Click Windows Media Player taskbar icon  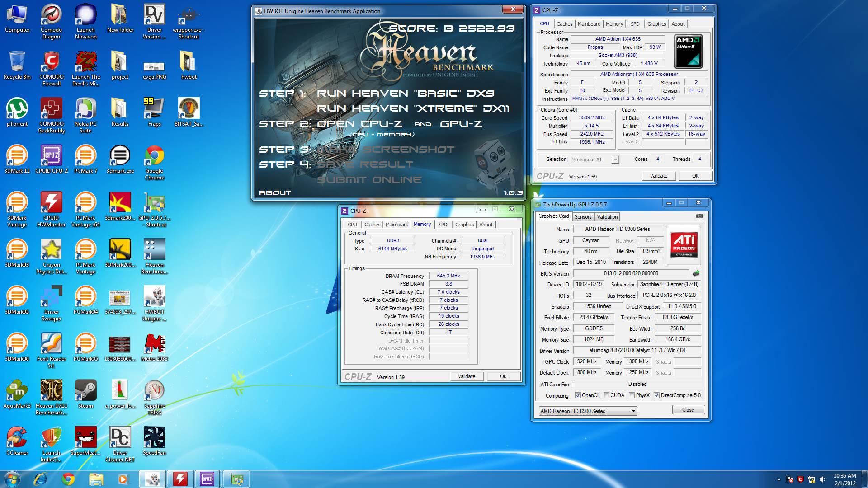[x=123, y=479]
